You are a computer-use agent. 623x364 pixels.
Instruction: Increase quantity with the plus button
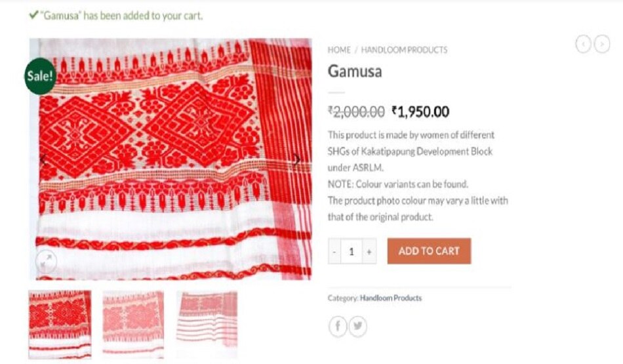tap(369, 251)
